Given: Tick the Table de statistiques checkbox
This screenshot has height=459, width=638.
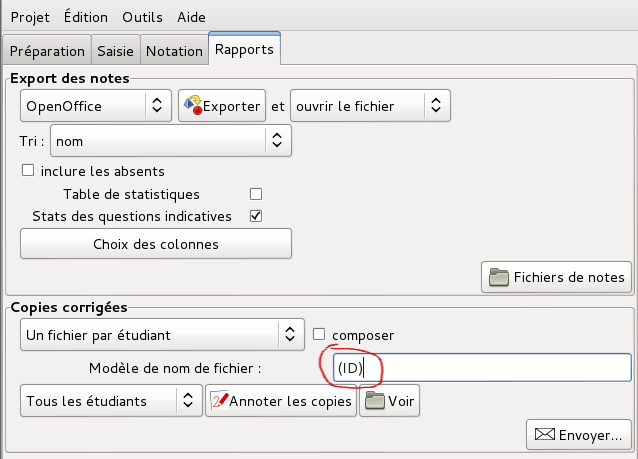Looking at the screenshot, I should point(256,194).
